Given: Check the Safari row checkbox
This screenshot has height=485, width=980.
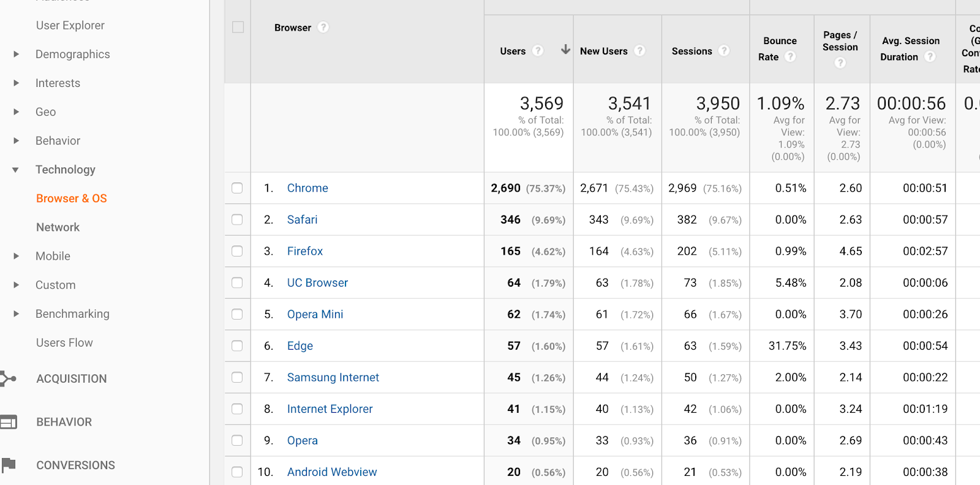Looking at the screenshot, I should pyautogui.click(x=237, y=219).
